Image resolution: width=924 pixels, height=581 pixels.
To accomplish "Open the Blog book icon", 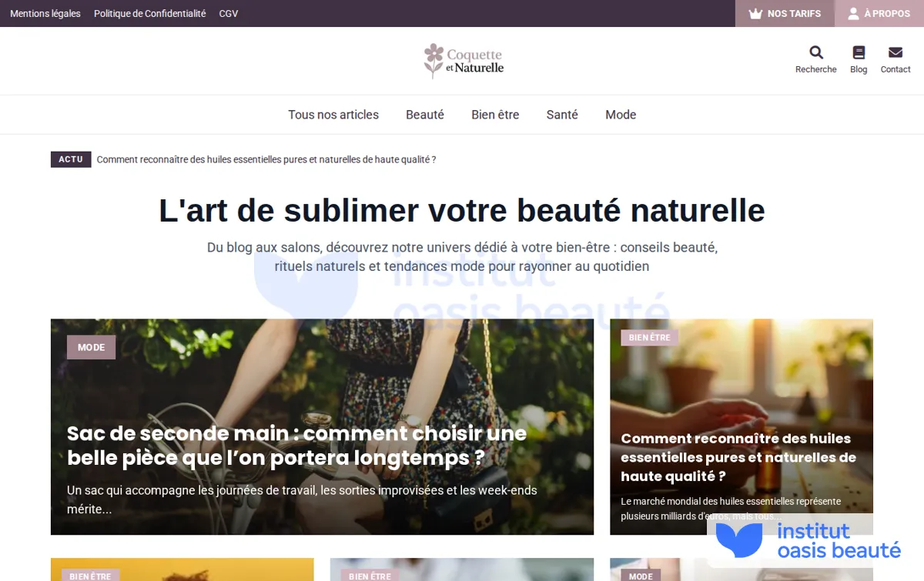I will (x=859, y=52).
